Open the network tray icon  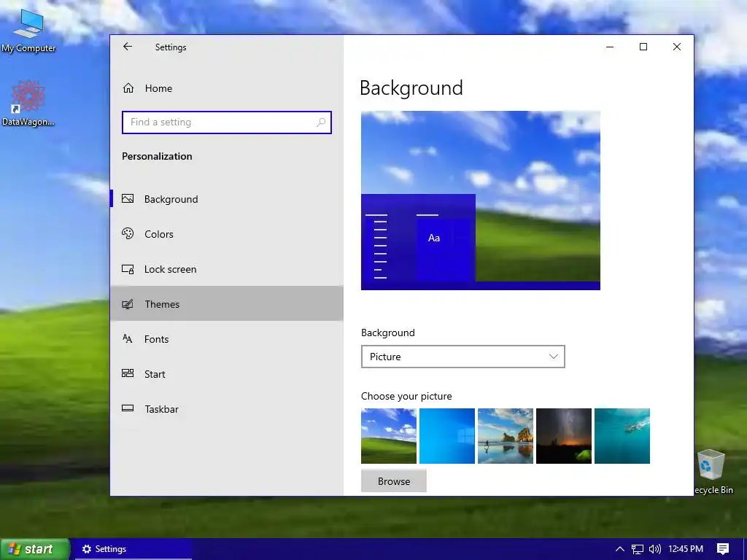[638, 549]
